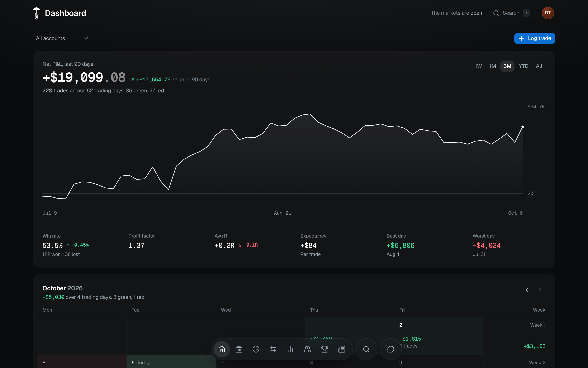Select the All time range
Viewport: 588px width, 368px height.
coord(539,66)
